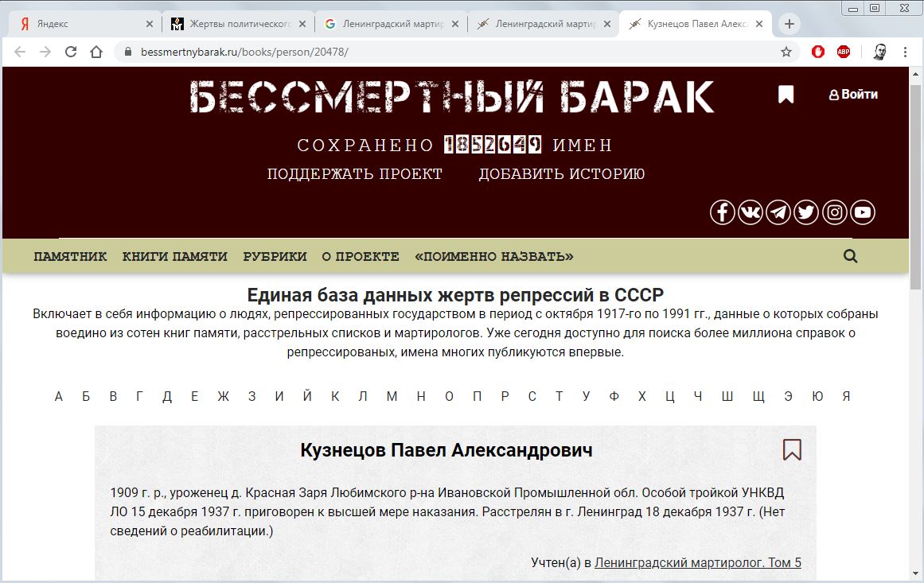Open the VKontakte social icon
This screenshot has width=924, height=583.
click(750, 212)
